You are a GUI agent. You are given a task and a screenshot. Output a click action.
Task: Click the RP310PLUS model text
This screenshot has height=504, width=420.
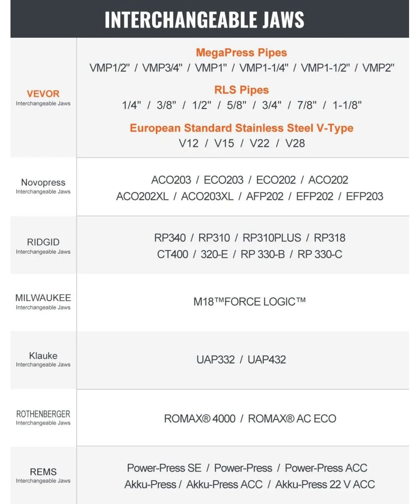(272, 238)
